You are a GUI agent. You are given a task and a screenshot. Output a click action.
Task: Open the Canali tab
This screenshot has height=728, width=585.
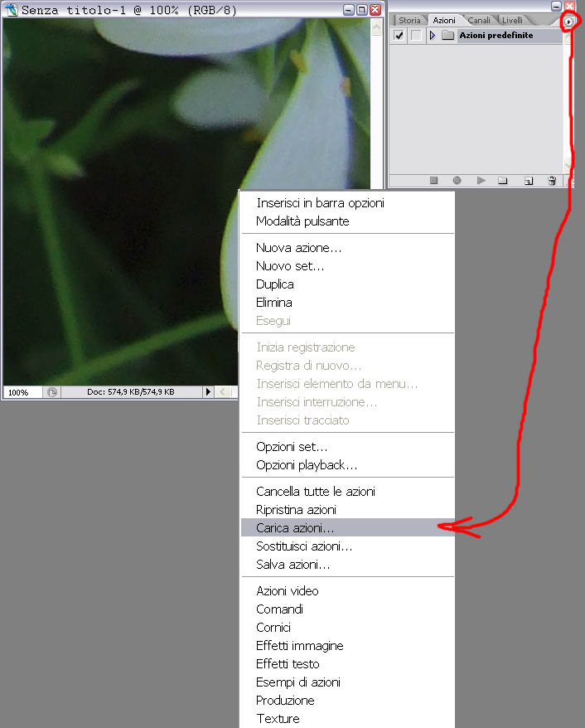(x=479, y=21)
